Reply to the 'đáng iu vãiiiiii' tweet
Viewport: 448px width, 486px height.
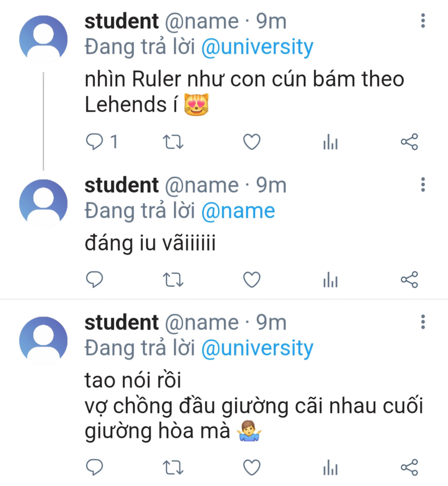point(94,279)
